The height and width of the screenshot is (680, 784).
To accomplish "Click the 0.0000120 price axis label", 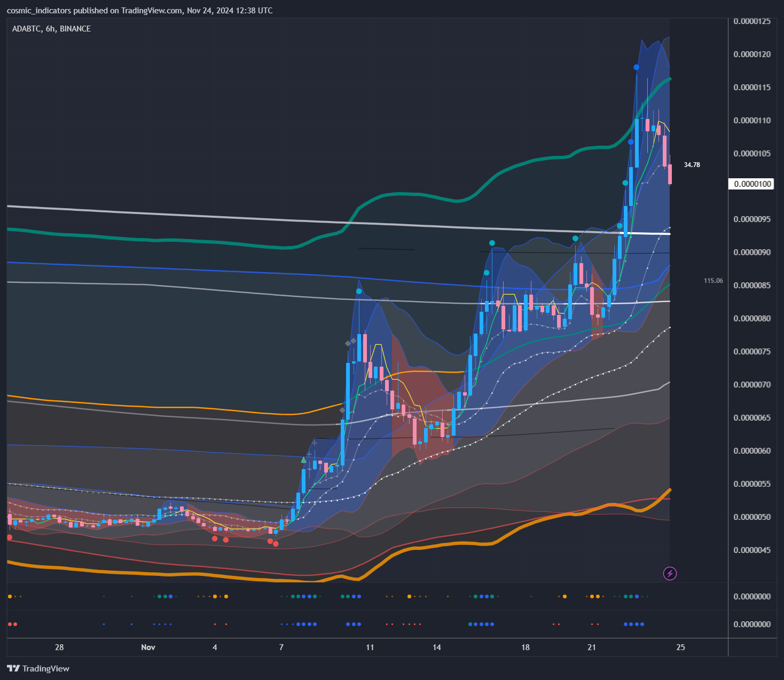I will click(752, 54).
